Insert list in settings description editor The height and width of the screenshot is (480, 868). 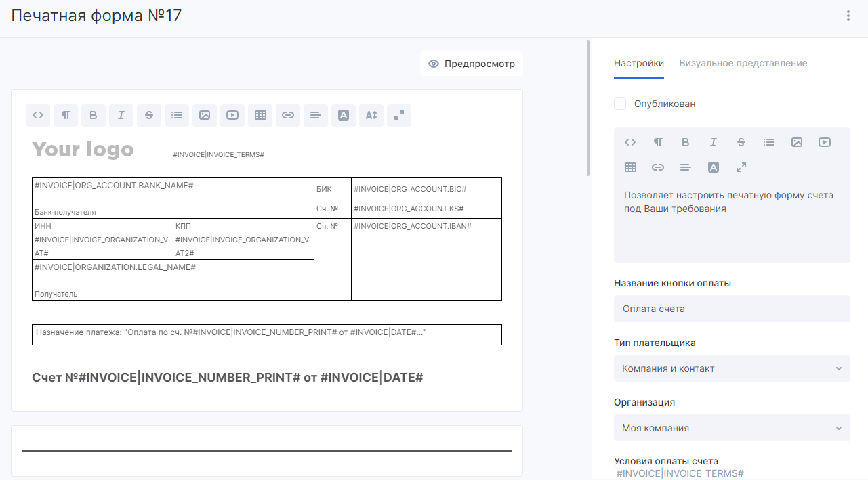click(769, 142)
